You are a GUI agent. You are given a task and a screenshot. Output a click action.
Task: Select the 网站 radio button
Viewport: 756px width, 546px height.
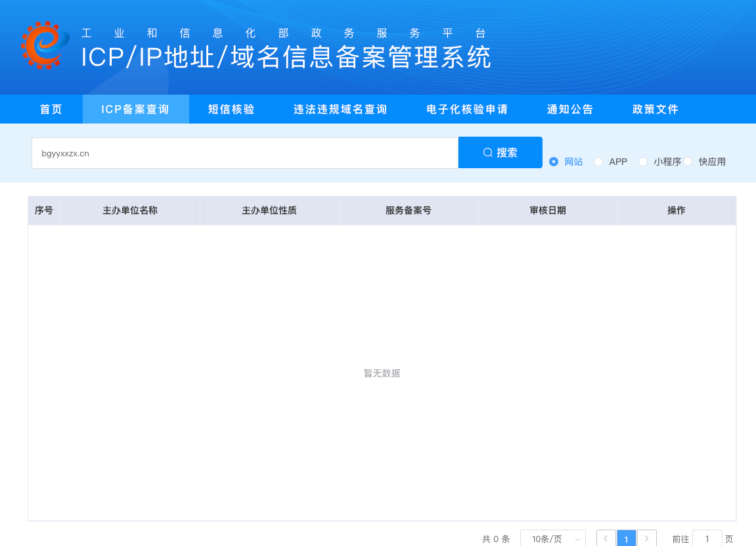[x=554, y=162]
